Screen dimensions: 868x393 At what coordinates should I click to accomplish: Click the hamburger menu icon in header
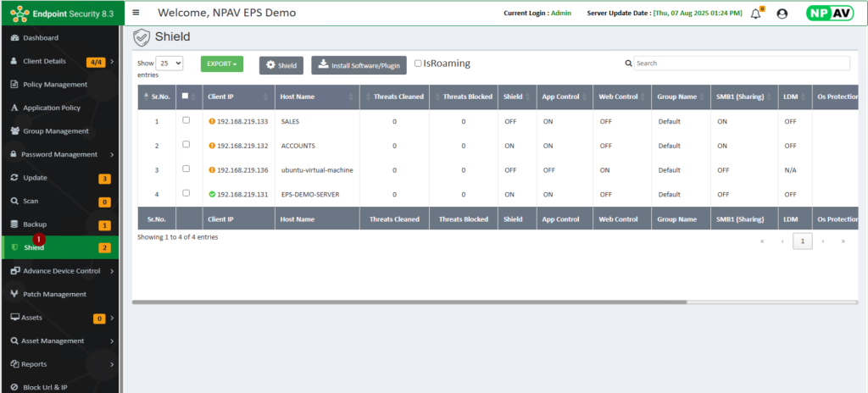[x=136, y=13]
